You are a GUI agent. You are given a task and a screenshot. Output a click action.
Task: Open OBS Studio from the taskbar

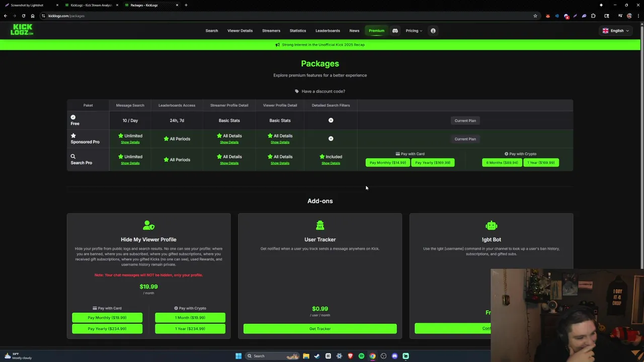click(x=383, y=356)
